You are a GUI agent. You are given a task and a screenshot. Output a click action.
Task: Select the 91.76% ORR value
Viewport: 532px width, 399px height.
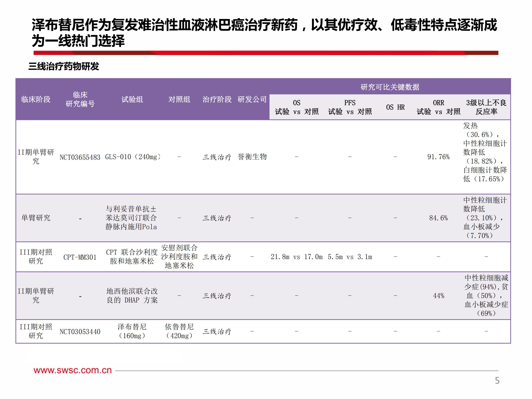(x=439, y=157)
